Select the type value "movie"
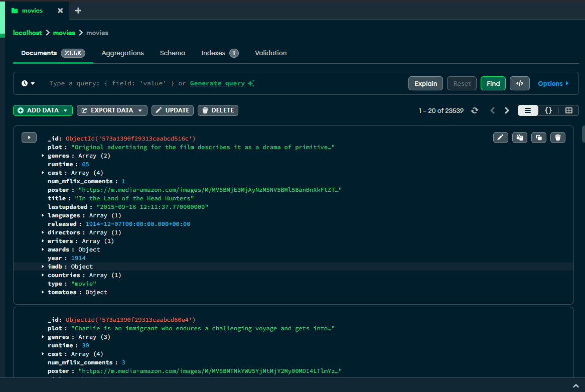The image size is (585, 392). click(84, 284)
